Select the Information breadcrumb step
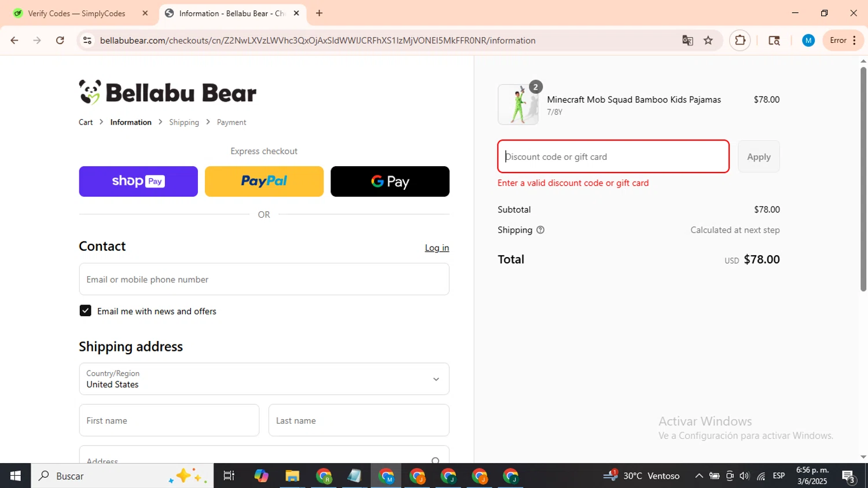Screen dimensions: 868x488 [x=131, y=122]
